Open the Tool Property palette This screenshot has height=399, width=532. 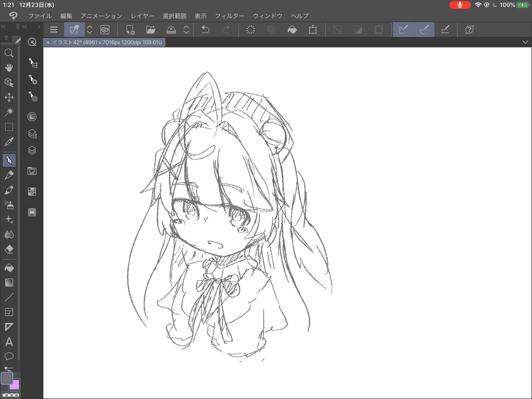32,80
